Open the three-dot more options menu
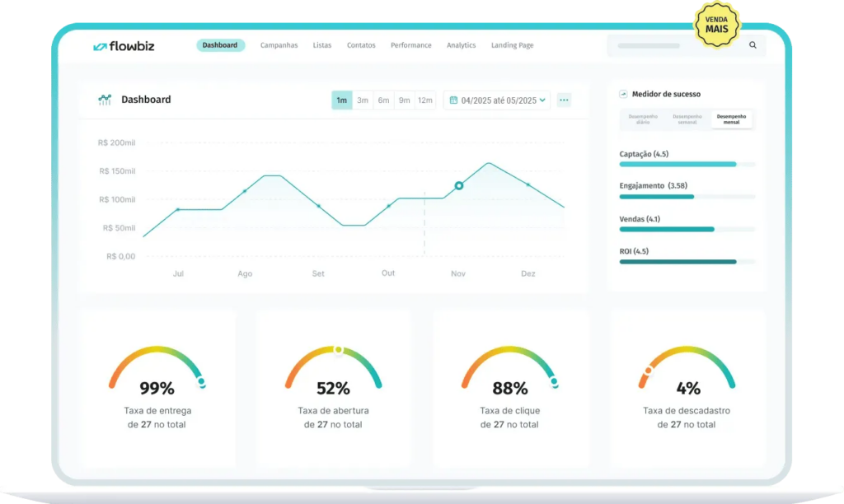This screenshot has width=844, height=504. [x=564, y=100]
